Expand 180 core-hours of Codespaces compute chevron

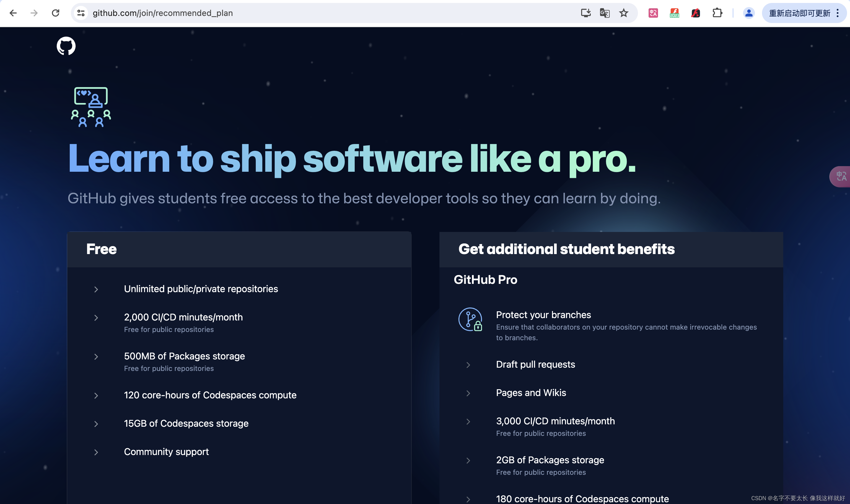pos(468,499)
